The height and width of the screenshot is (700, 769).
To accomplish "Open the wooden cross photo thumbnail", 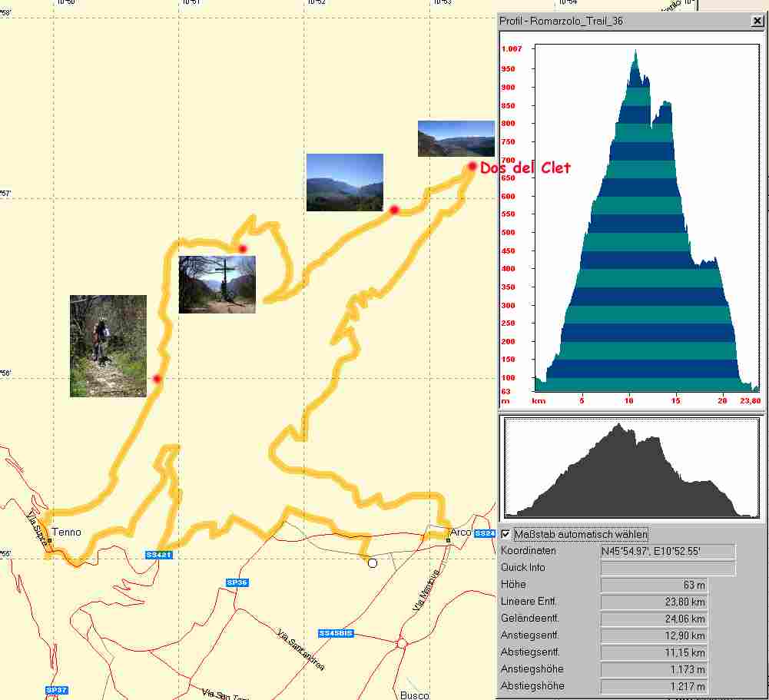I will [x=217, y=284].
